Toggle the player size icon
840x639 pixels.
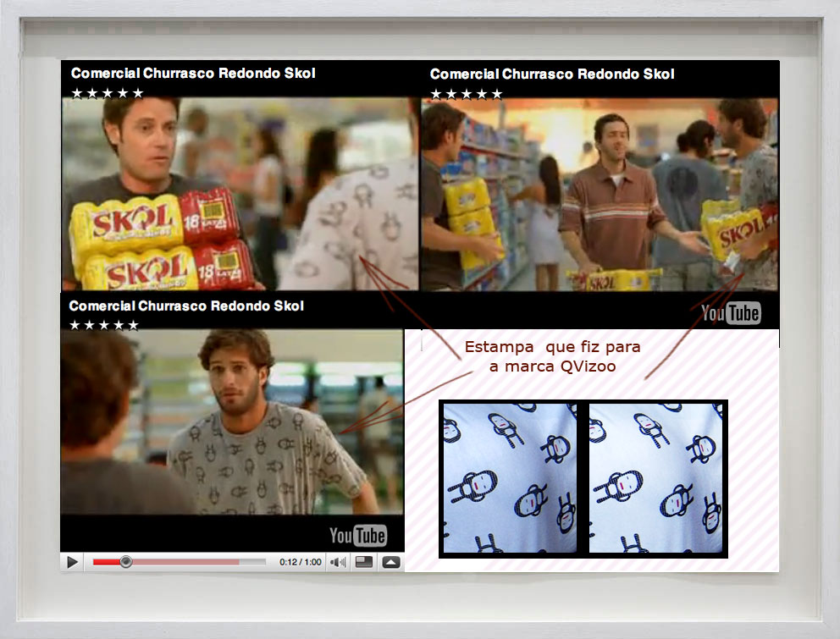pyautogui.click(x=364, y=562)
